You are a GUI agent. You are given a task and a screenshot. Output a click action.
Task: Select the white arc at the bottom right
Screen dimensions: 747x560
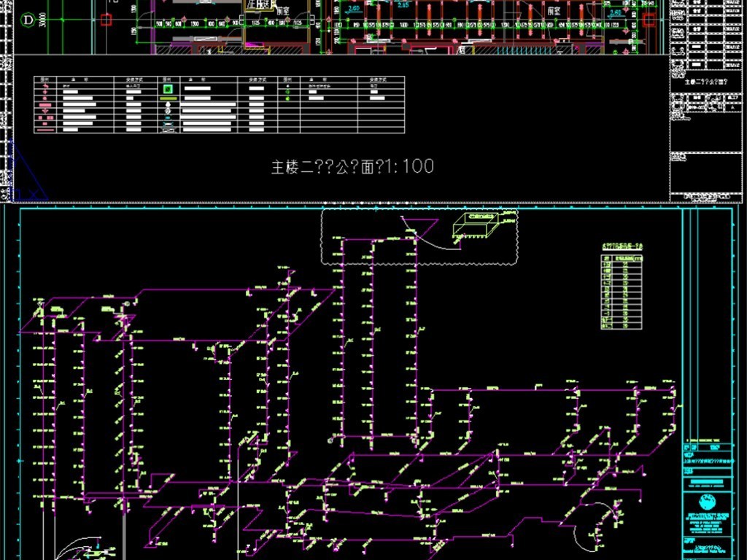point(586,536)
